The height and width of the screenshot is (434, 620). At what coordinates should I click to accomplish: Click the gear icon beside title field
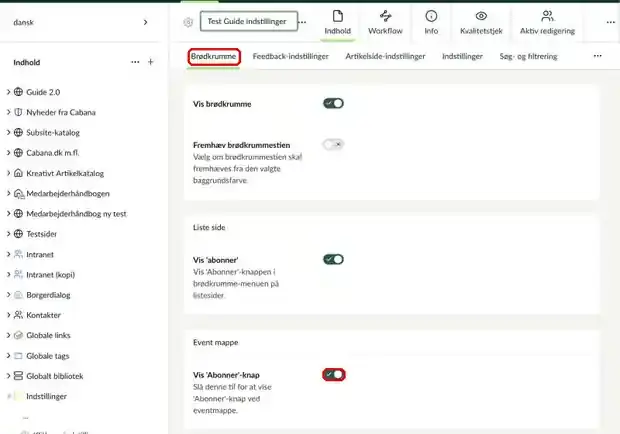pyautogui.click(x=188, y=23)
